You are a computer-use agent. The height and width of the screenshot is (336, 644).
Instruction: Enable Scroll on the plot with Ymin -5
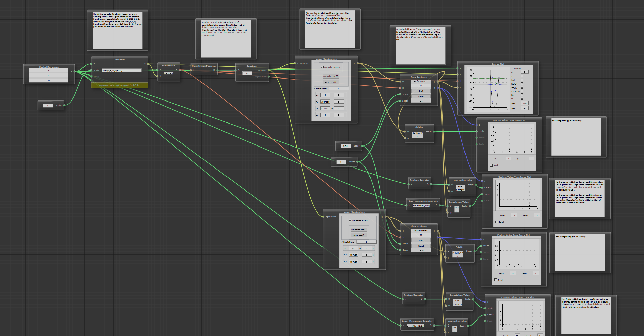click(x=496, y=222)
